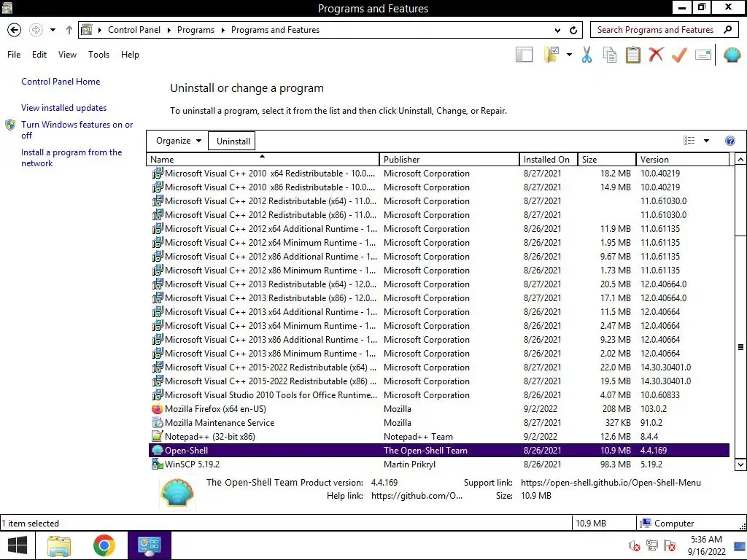Click the Paste clipboard icon

[632, 55]
